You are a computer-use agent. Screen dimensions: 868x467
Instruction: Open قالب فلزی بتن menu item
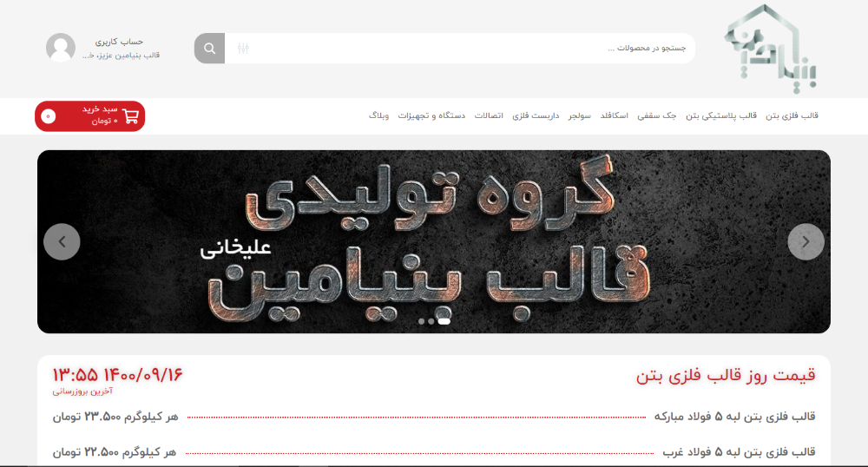pyautogui.click(x=792, y=115)
